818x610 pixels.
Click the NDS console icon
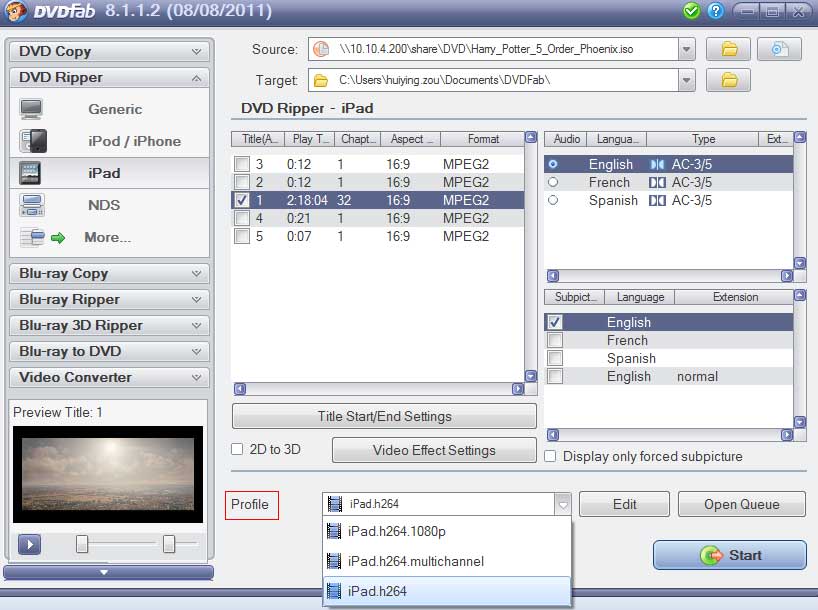32,205
